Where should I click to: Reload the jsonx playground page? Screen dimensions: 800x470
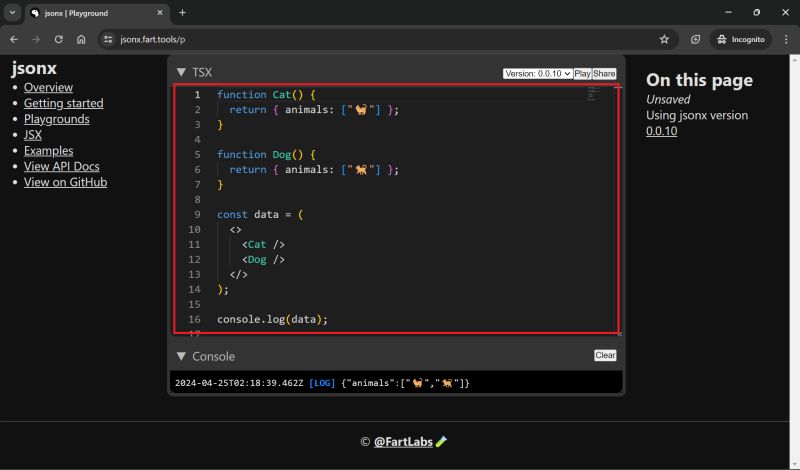(x=59, y=39)
